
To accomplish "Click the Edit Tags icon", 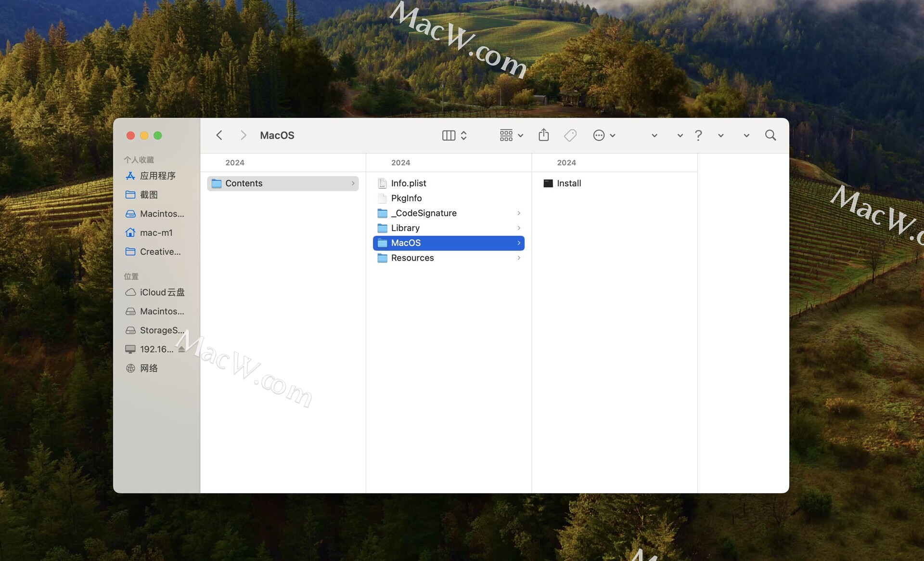I will point(570,135).
